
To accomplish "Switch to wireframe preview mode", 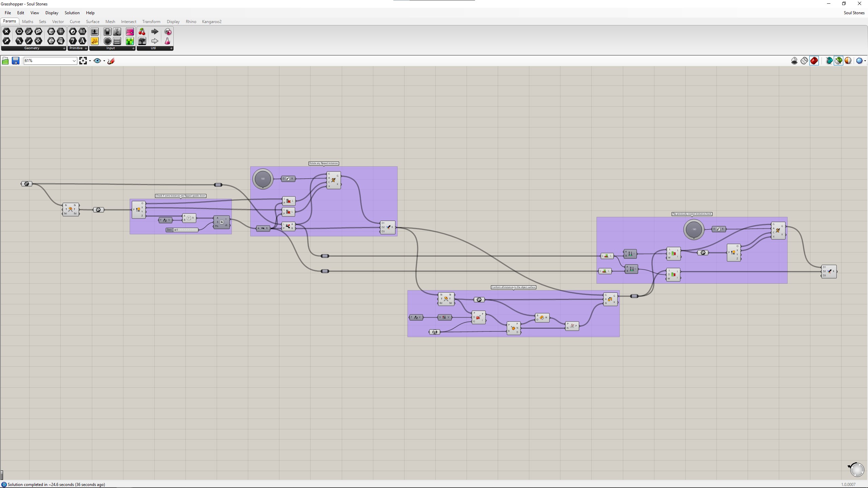I will (804, 61).
